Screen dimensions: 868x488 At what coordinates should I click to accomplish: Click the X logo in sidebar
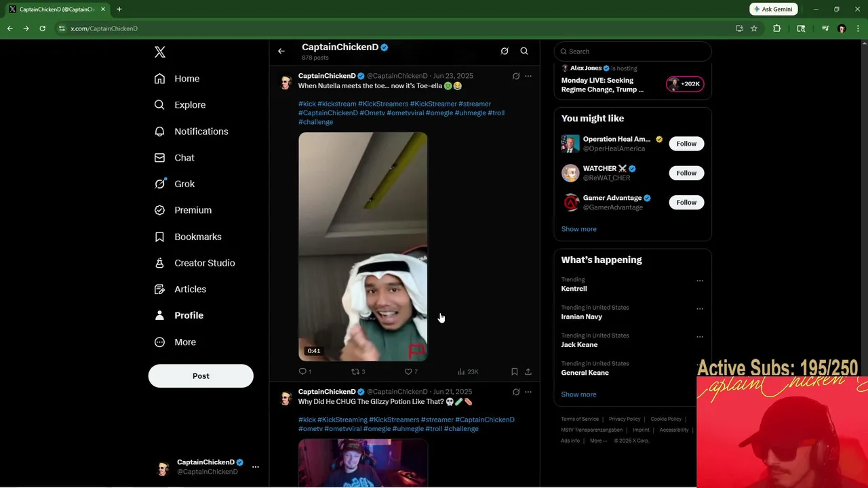pyautogui.click(x=159, y=52)
